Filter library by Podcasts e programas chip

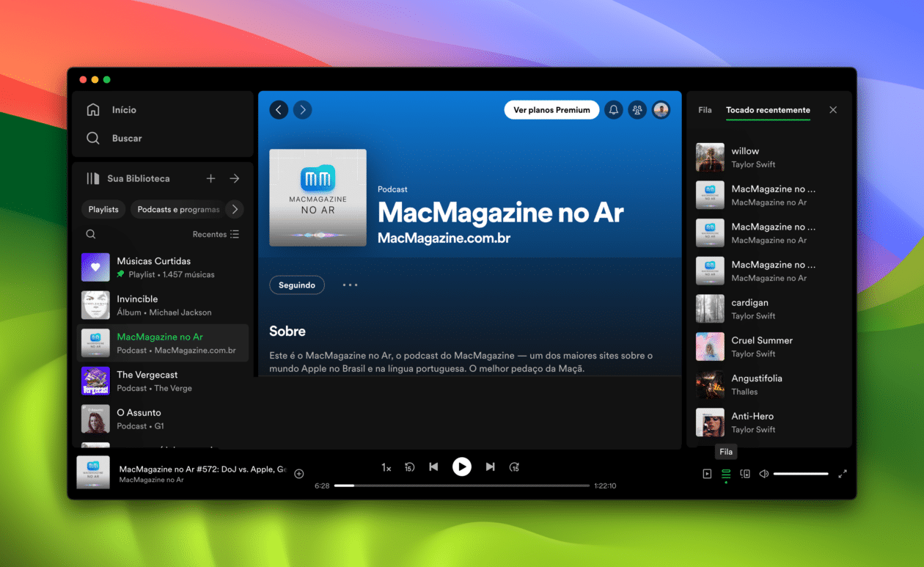click(x=178, y=209)
